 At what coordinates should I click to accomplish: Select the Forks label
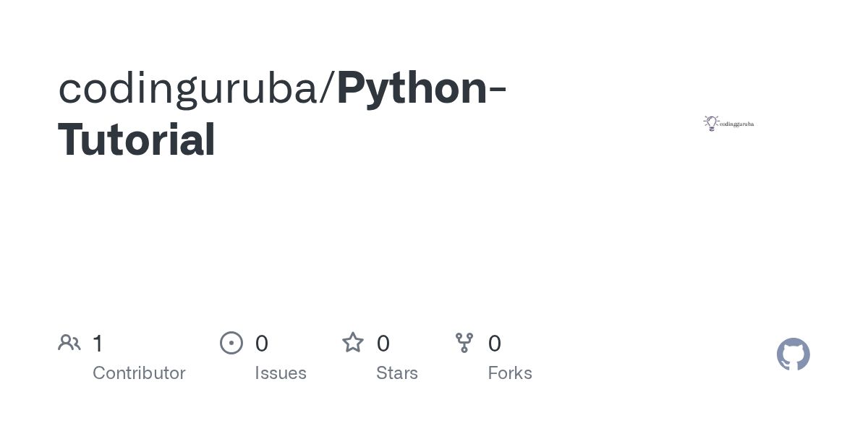[510, 373]
